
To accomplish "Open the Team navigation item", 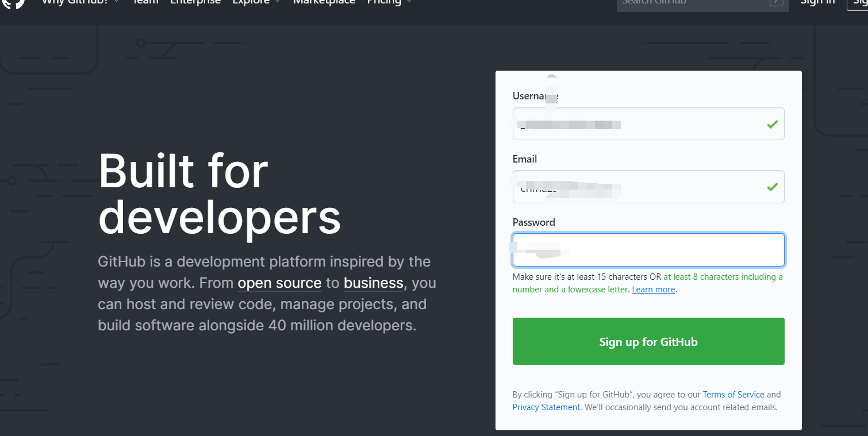I will pyautogui.click(x=145, y=2).
